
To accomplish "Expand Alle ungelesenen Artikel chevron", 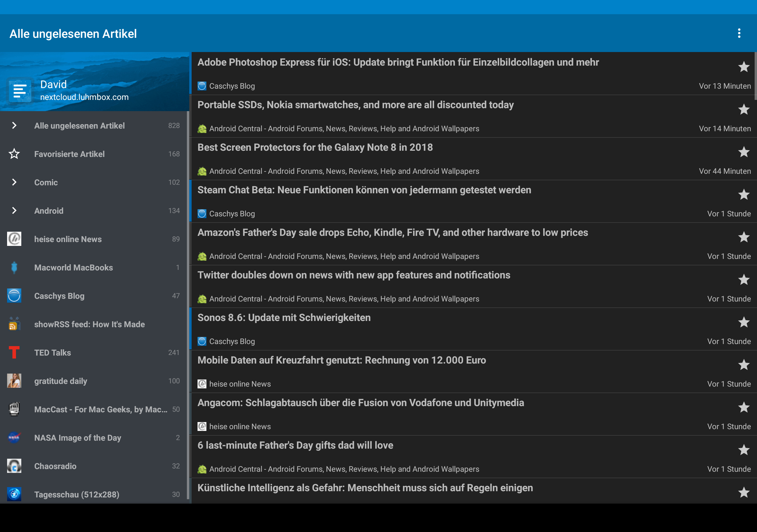I will (x=14, y=126).
